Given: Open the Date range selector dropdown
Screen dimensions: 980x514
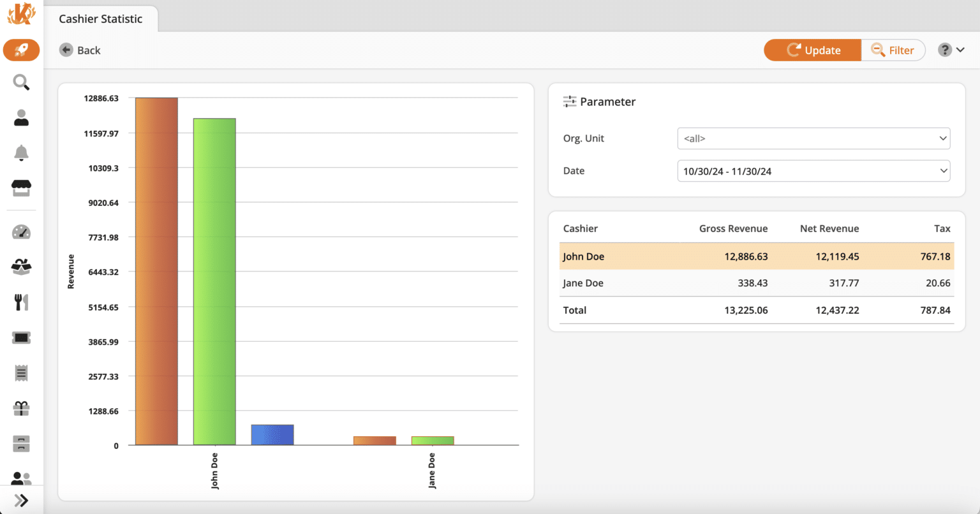Looking at the screenshot, I should pyautogui.click(x=813, y=170).
